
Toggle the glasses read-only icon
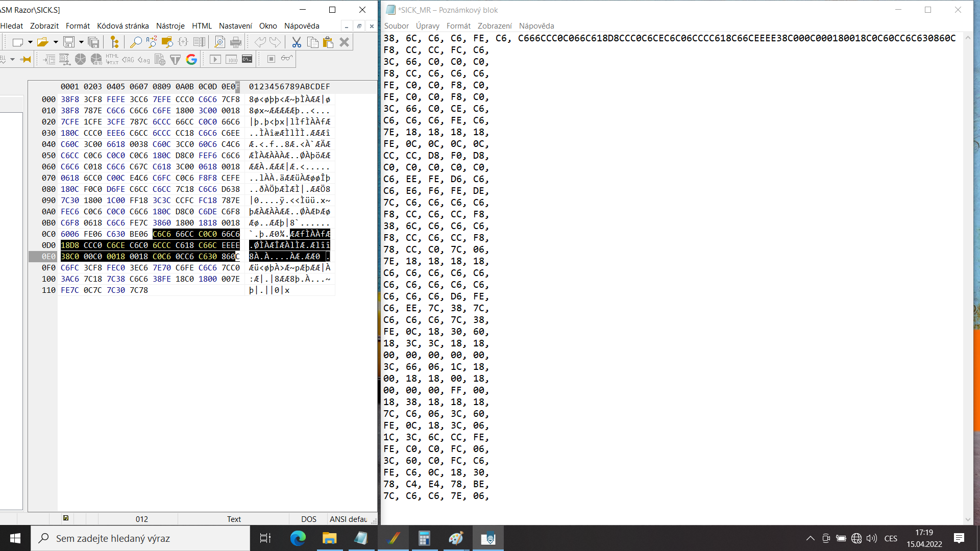tap(287, 59)
